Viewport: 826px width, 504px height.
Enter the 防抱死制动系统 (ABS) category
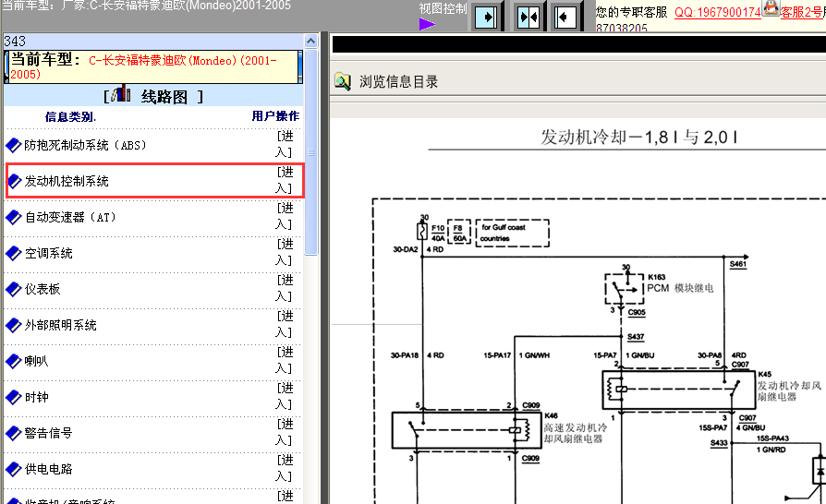[285, 144]
